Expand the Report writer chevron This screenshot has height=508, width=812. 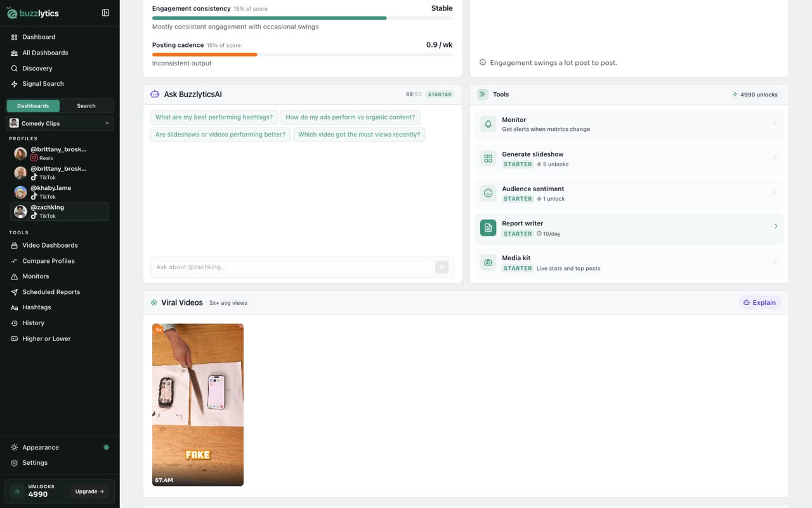[775, 227]
